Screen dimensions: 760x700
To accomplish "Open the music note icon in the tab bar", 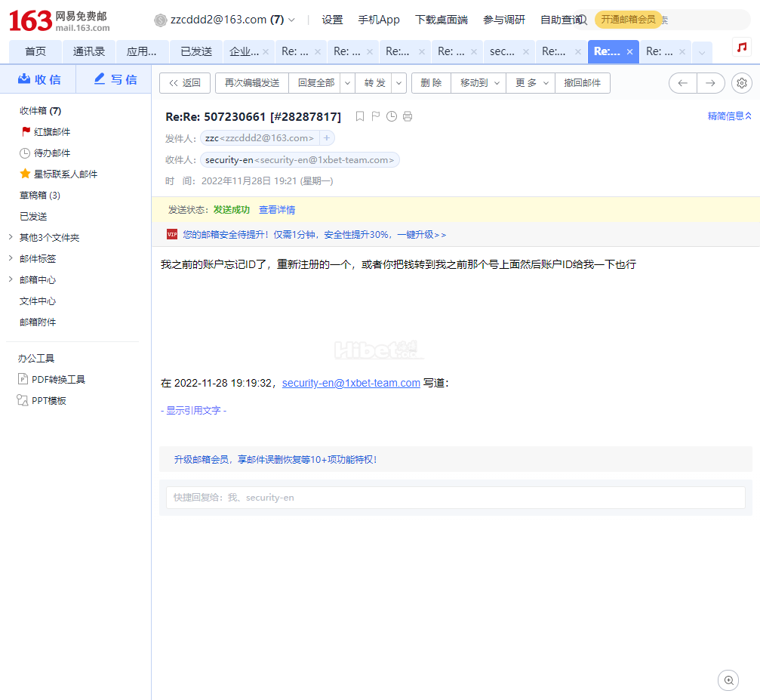I will [741, 47].
